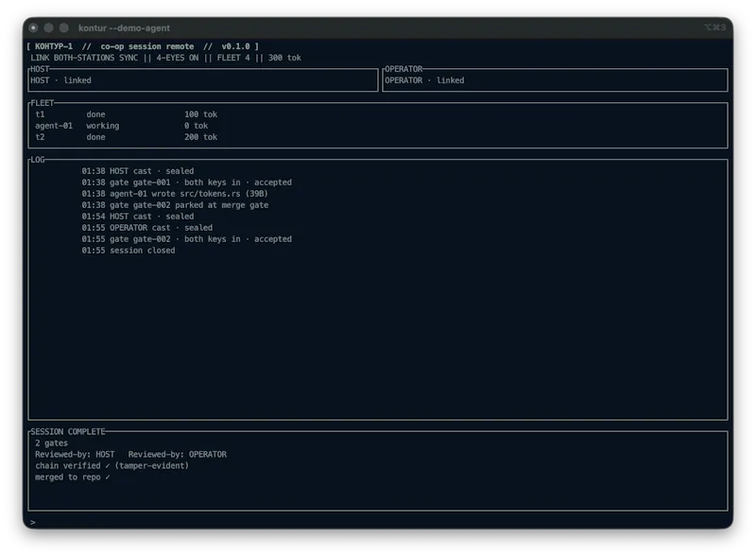Click log entry '01:38 HOST cast · sealed'
This screenshot has height=557, width=756.
138,171
